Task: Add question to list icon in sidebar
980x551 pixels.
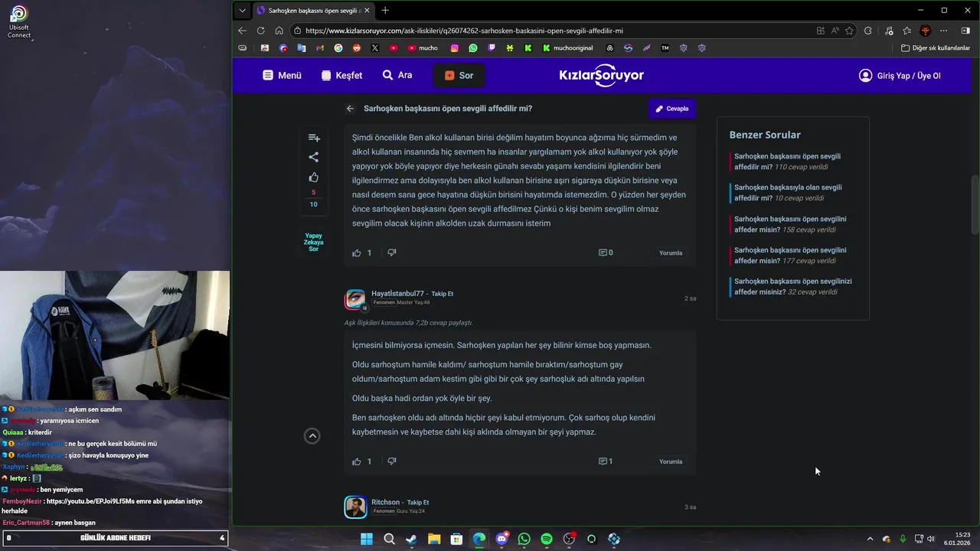Action: tap(314, 138)
